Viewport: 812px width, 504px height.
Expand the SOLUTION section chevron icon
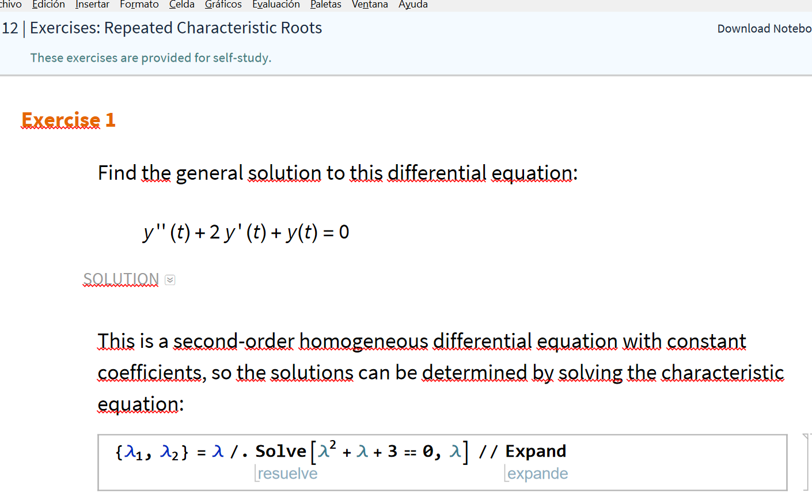pos(170,280)
